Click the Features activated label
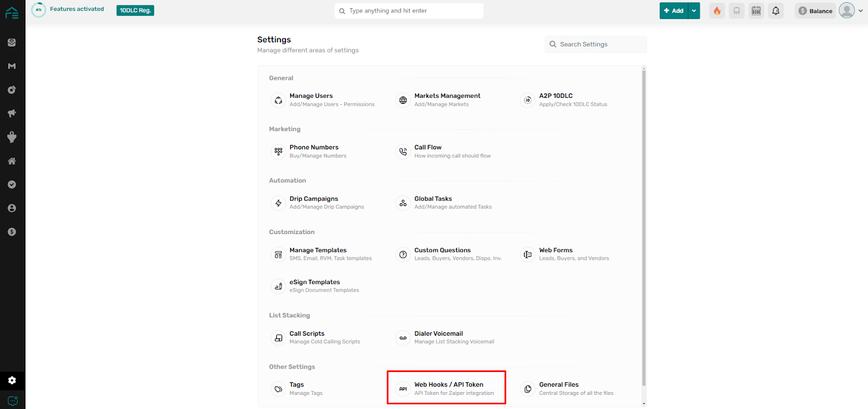This screenshot has width=868, height=409. tap(77, 9)
